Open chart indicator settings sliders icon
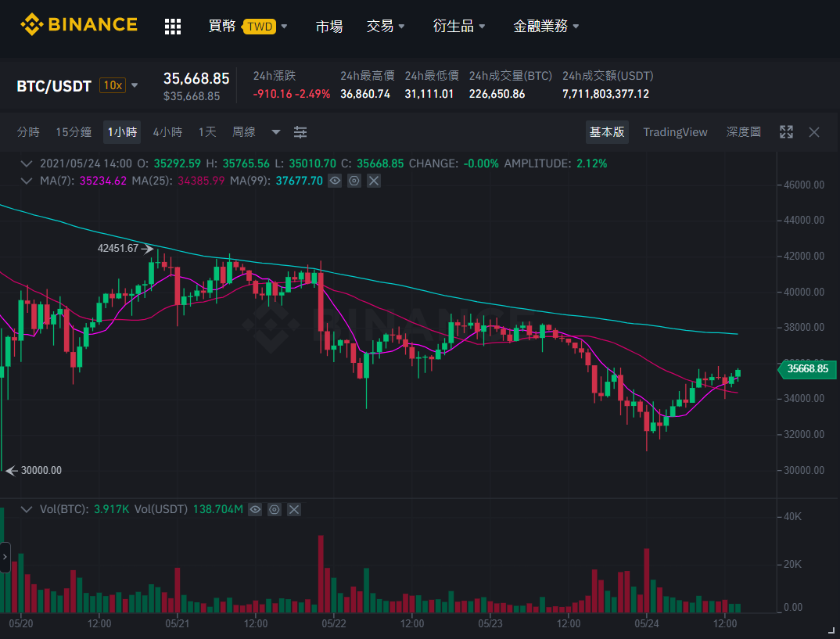 pyautogui.click(x=300, y=132)
